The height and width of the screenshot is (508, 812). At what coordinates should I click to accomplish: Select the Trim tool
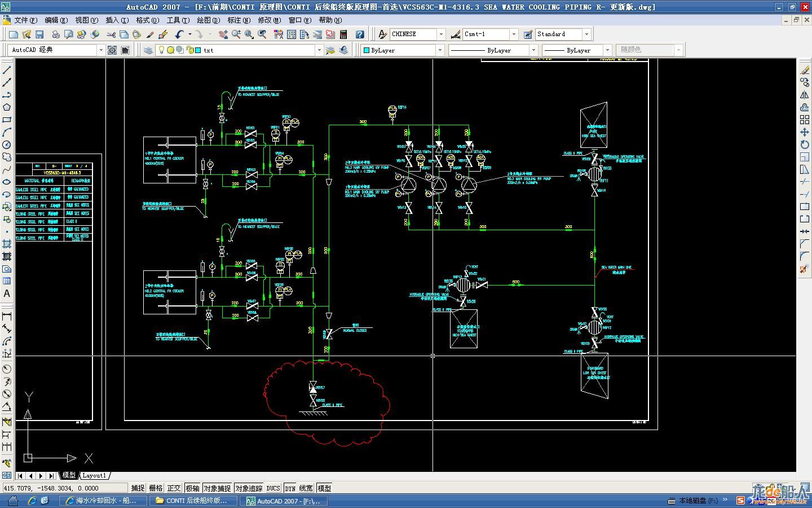coord(805,182)
